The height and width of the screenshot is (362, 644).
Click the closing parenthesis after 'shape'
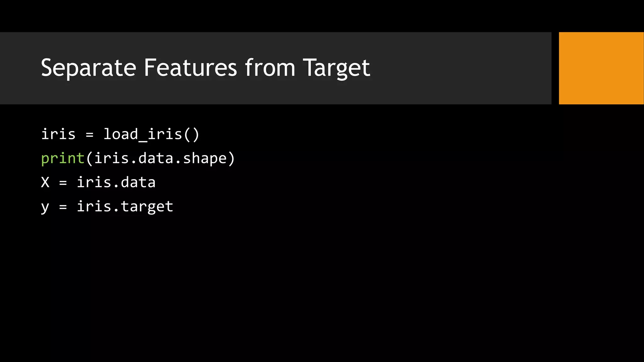tap(231, 158)
